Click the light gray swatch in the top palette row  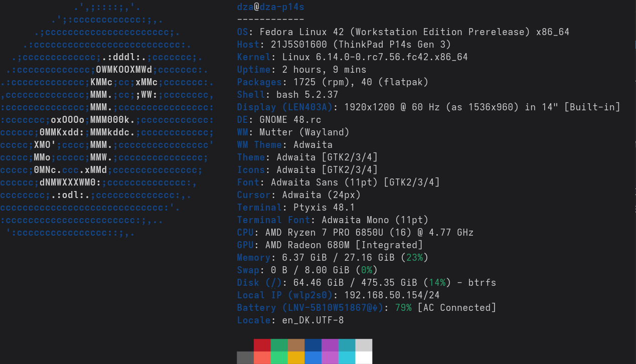364,345
